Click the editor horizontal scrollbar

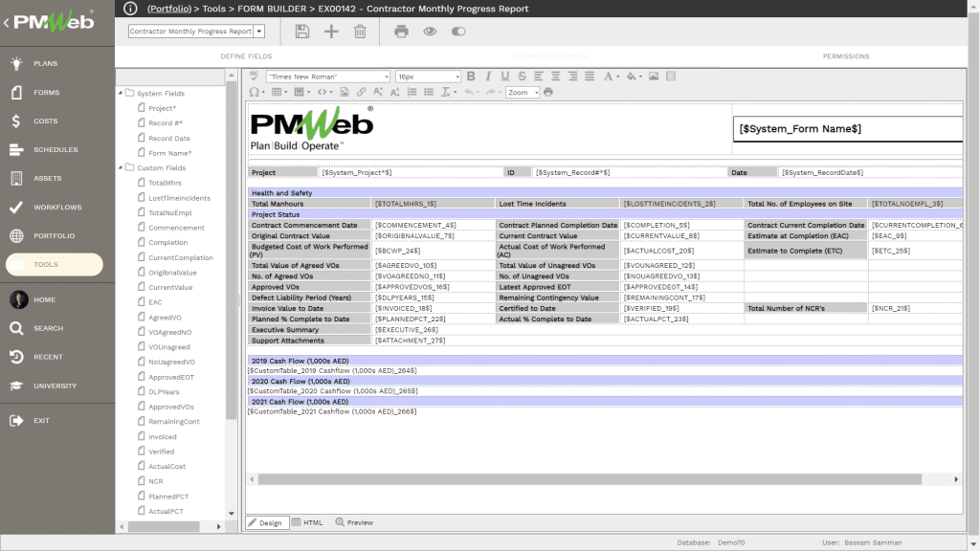[x=590, y=479]
